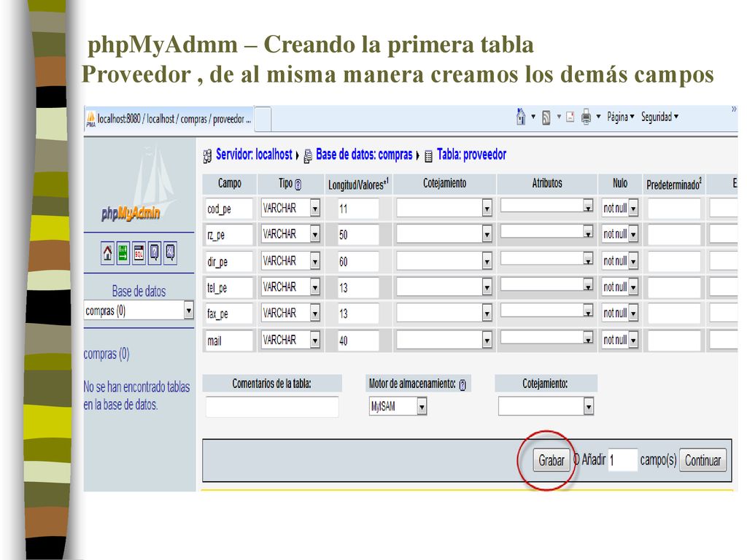Click the database icon before Base de datos
Viewport: 747px width, 560px height.
click(308, 156)
